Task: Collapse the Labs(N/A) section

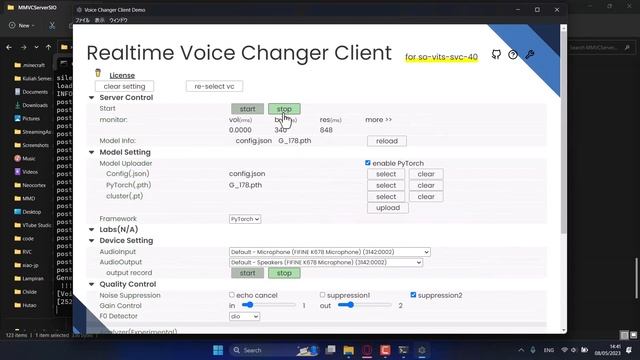Action: click(x=91, y=229)
